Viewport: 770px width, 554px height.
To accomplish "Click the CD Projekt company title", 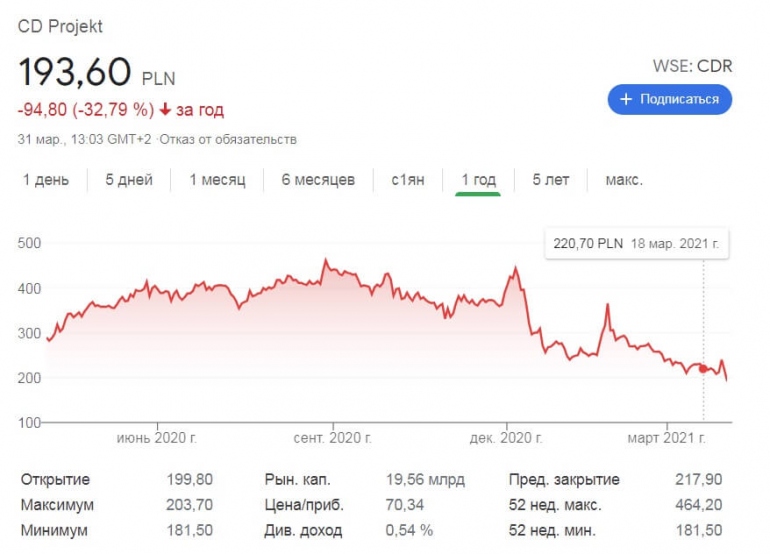I will click(x=60, y=26).
